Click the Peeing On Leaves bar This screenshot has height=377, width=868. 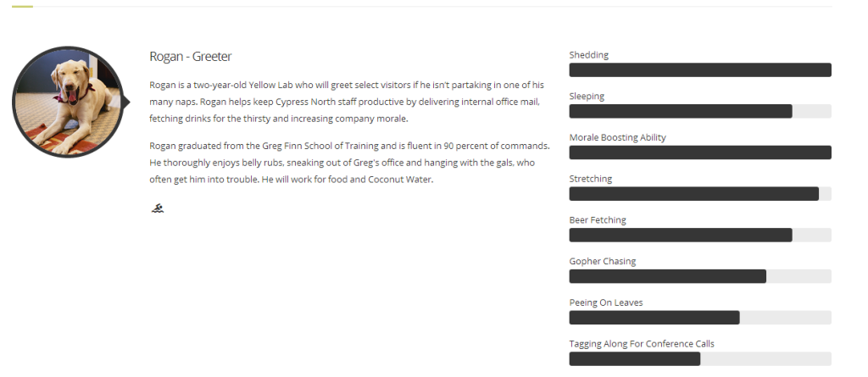[x=700, y=318]
